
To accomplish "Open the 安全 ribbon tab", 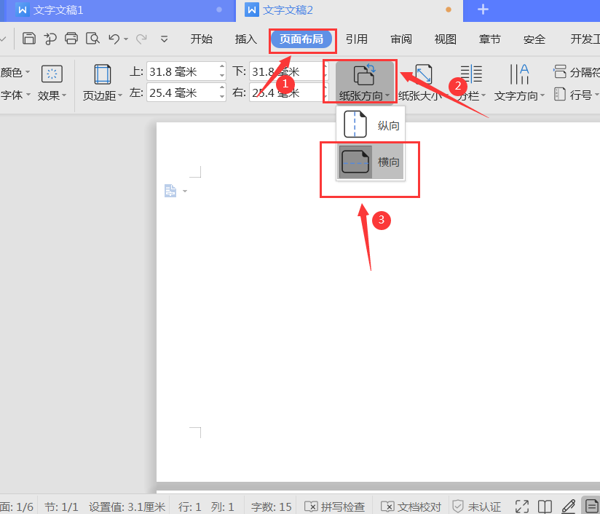I will pos(534,39).
